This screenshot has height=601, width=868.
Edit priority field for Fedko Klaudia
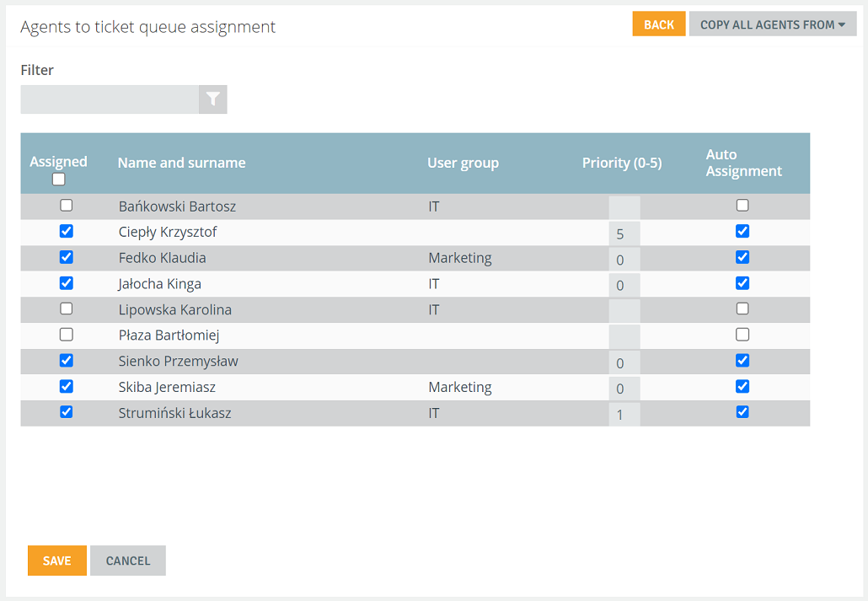624,260
